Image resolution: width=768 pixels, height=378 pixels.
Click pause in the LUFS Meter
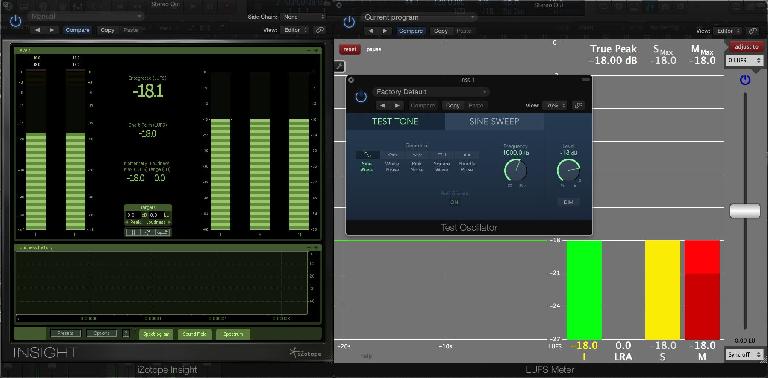(374, 49)
